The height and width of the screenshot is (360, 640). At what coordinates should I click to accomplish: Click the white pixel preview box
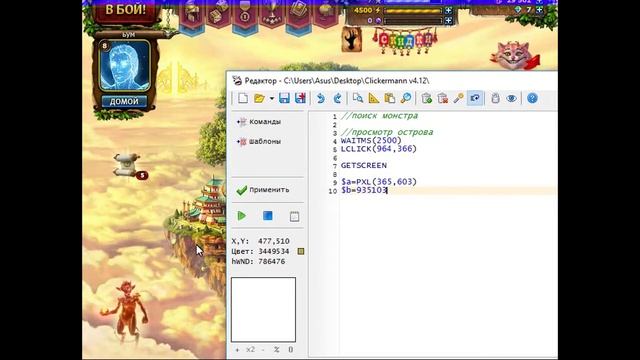coord(263,309)
